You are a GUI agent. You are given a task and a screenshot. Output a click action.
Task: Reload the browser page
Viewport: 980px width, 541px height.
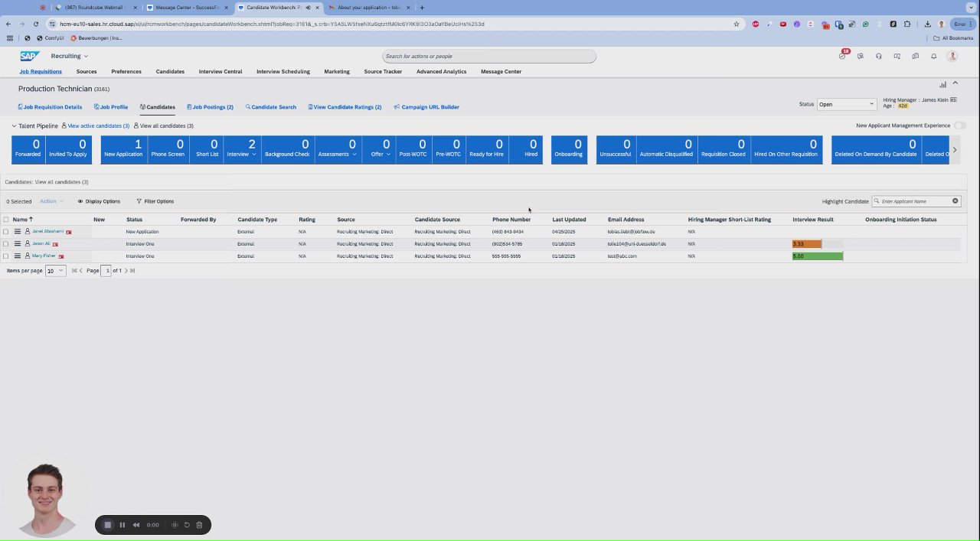pos(35,24)
